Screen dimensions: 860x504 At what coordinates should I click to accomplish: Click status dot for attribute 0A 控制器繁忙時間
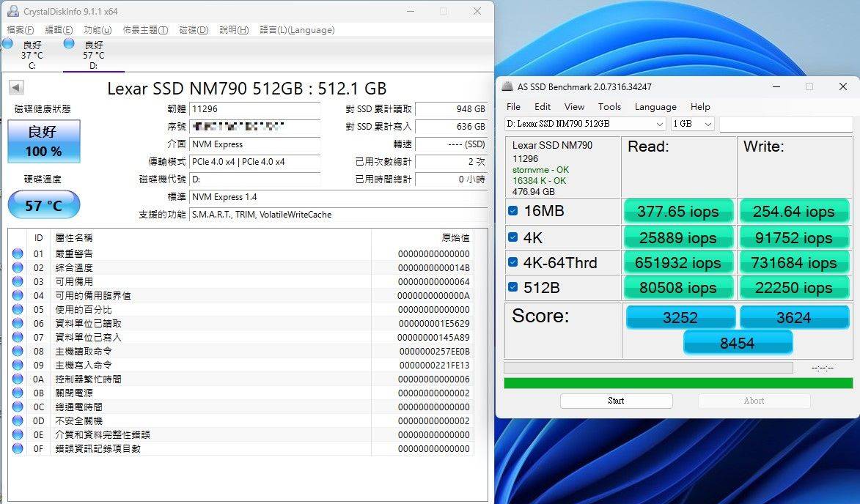pos(18,379)
